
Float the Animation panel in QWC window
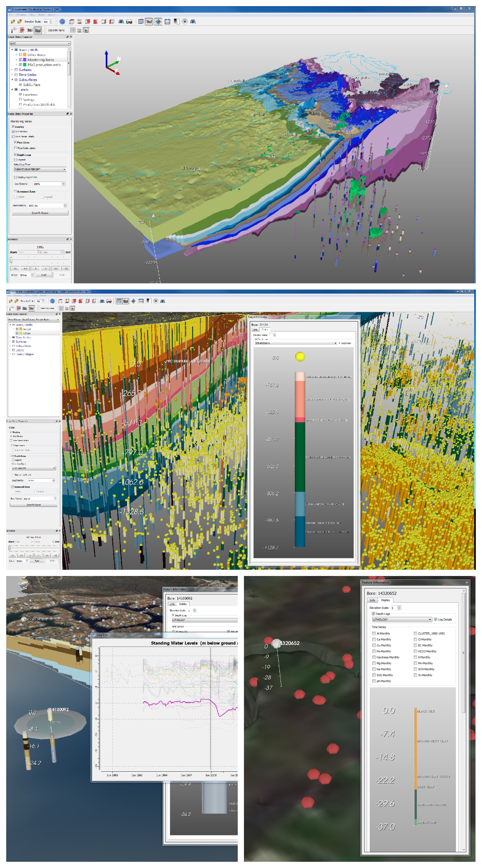(x=67, y=239)
